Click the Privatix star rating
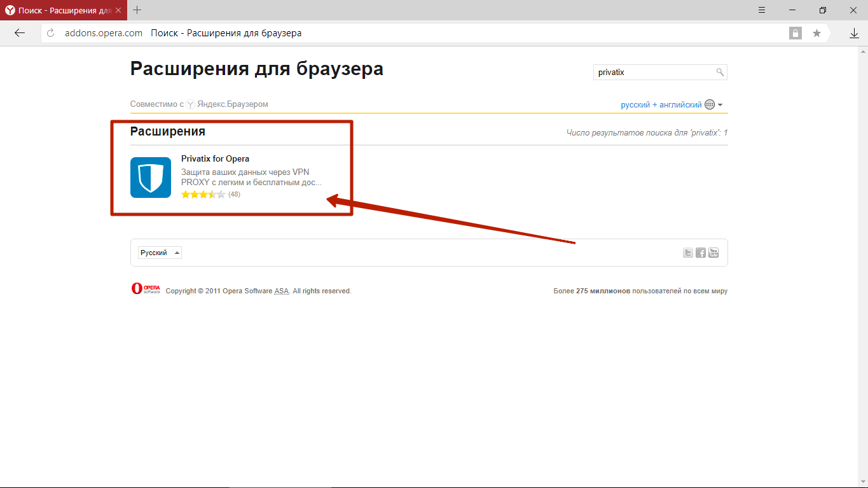 click(203, 194)
